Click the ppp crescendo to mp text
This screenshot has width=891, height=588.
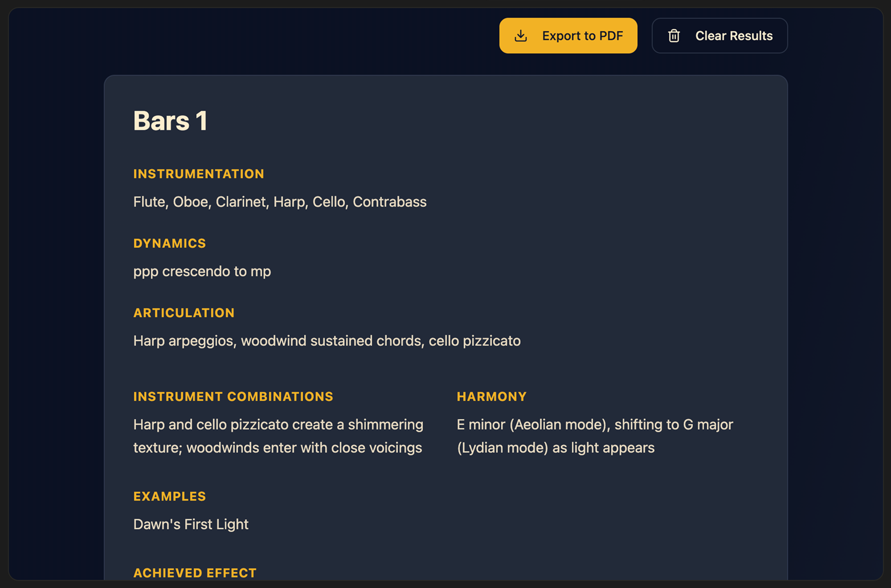coord(202,271)
